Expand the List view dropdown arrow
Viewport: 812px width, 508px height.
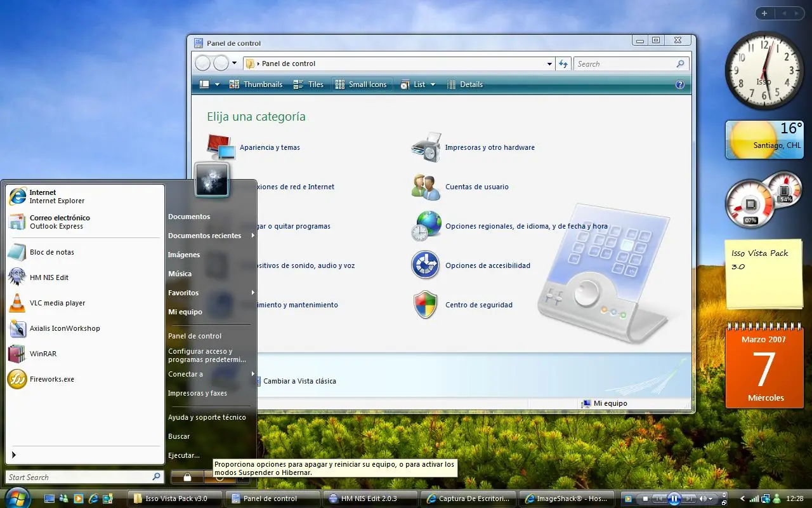(433, 84)
